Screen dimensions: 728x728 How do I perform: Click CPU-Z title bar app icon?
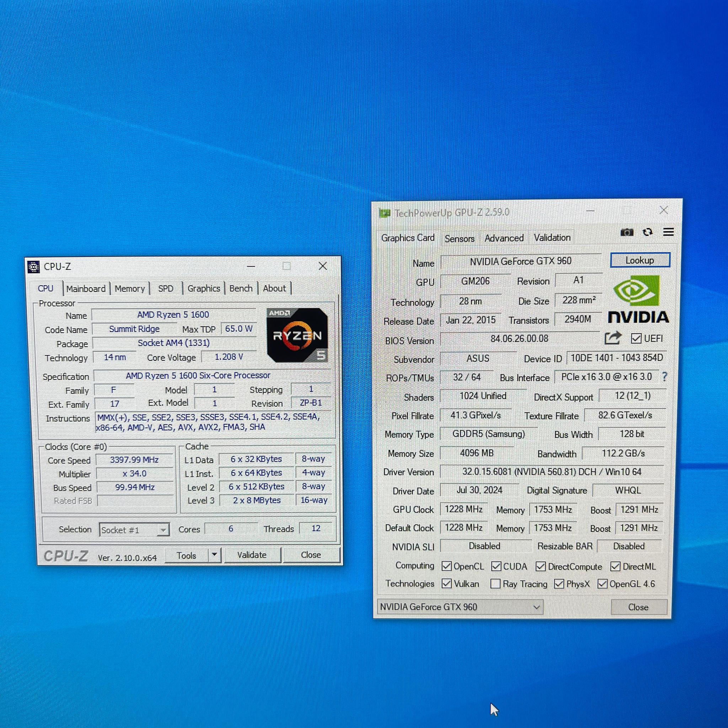coord(33,267)
